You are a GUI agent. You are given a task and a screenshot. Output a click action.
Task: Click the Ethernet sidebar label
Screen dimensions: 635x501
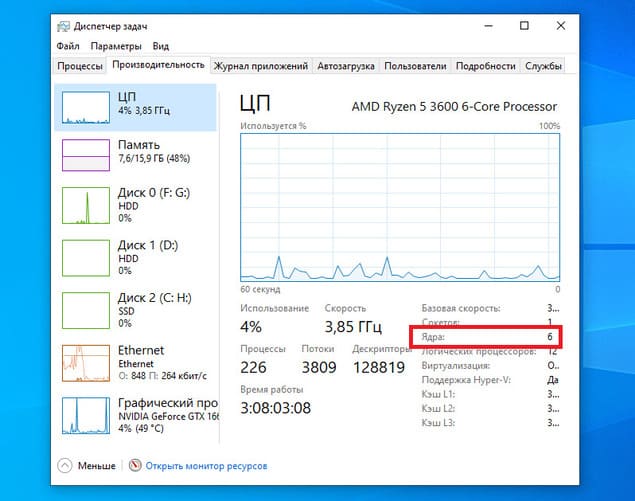click(x=141, y=350)
